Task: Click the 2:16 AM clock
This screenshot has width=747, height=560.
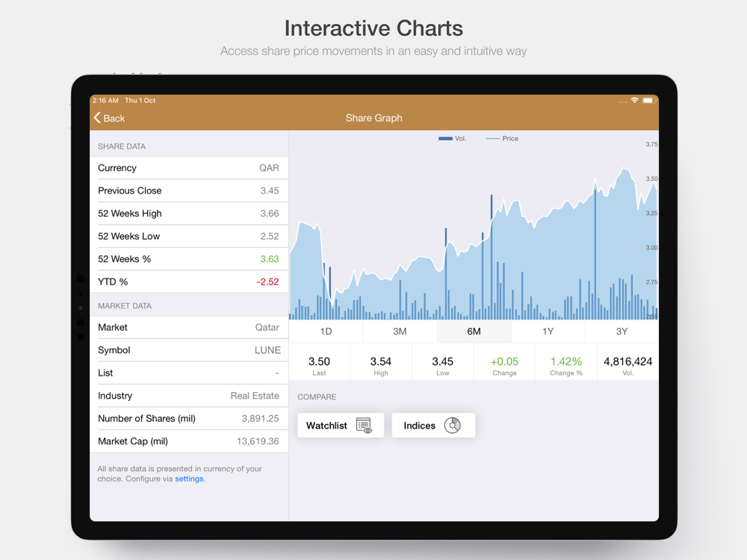Action: point(105,101)
